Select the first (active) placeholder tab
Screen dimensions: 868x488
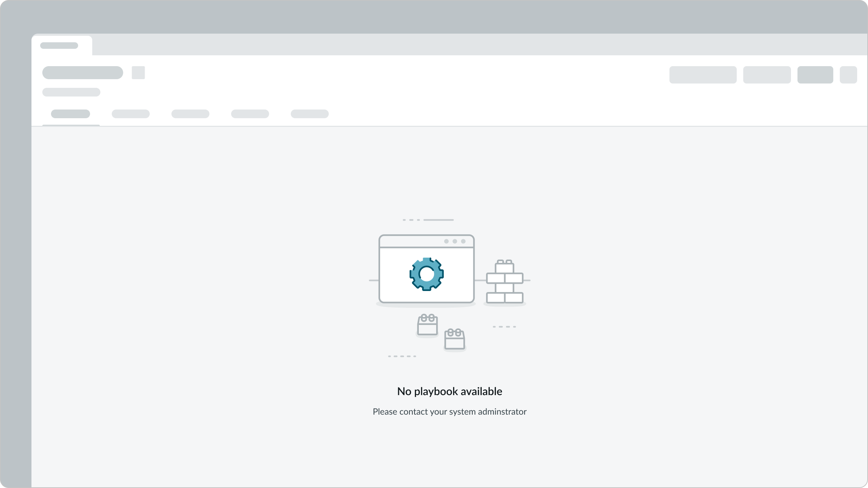coord(71,114)
